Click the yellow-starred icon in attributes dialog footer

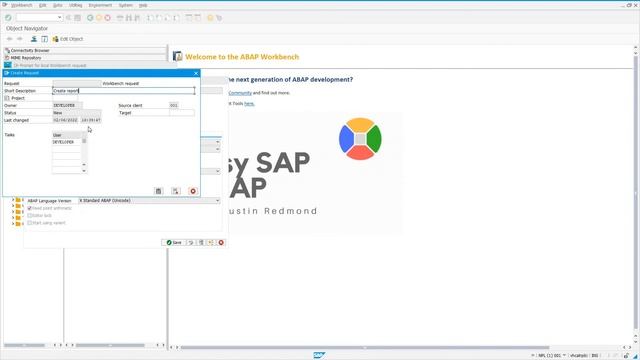coord(211,242)
